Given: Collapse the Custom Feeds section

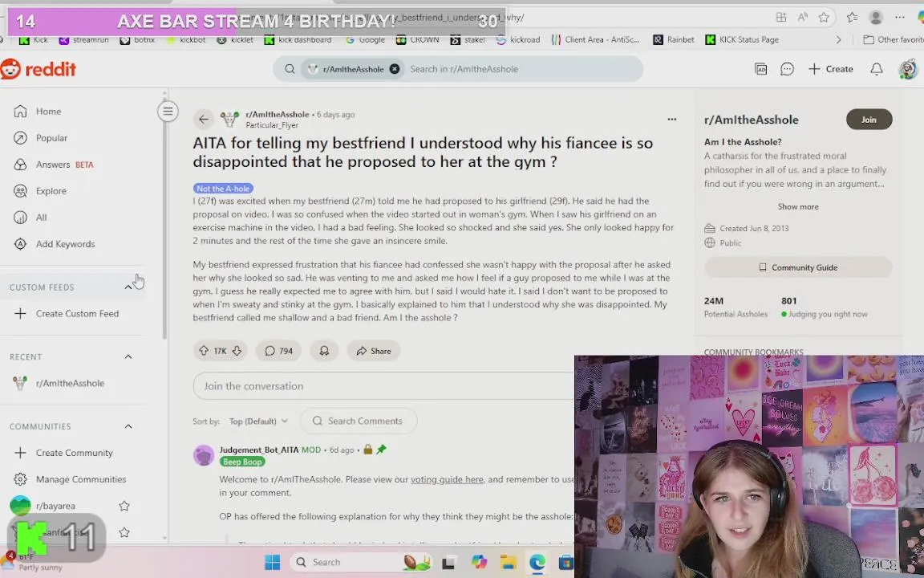Looking at the screenshot, I should click(128, 287).
